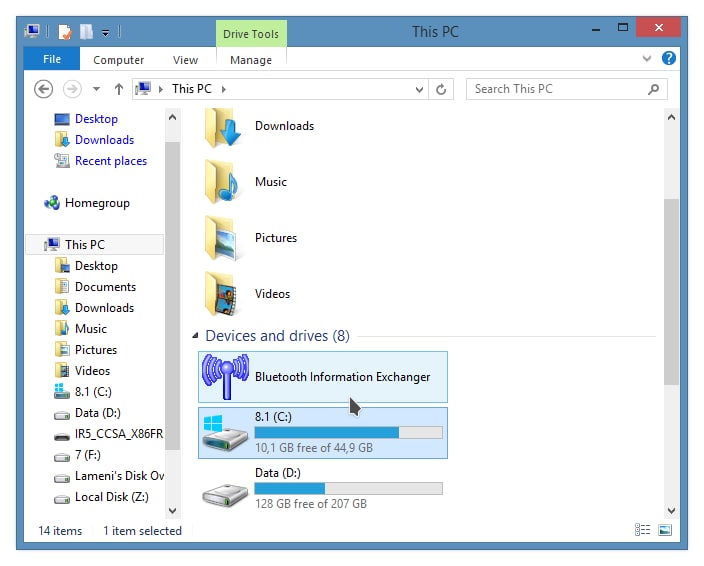
Task: Refresh the This PC view
Action: pyautogui.click(x=441, y=89)
